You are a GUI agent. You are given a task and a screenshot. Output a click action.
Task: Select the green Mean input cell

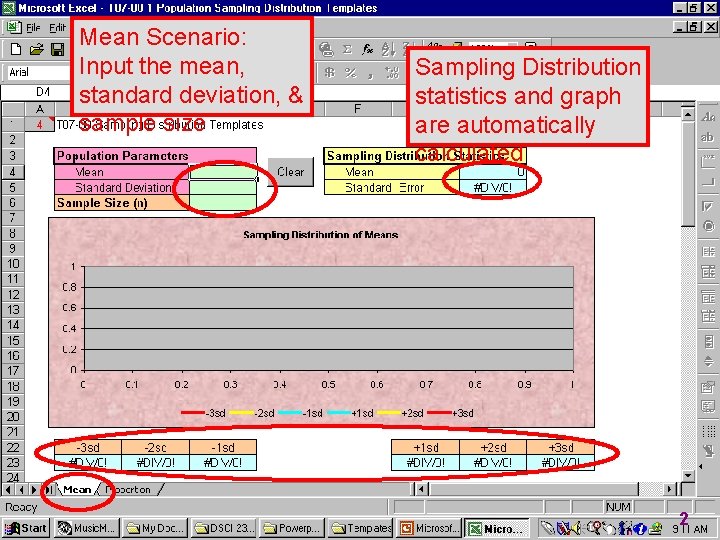[x=223, y=172]
